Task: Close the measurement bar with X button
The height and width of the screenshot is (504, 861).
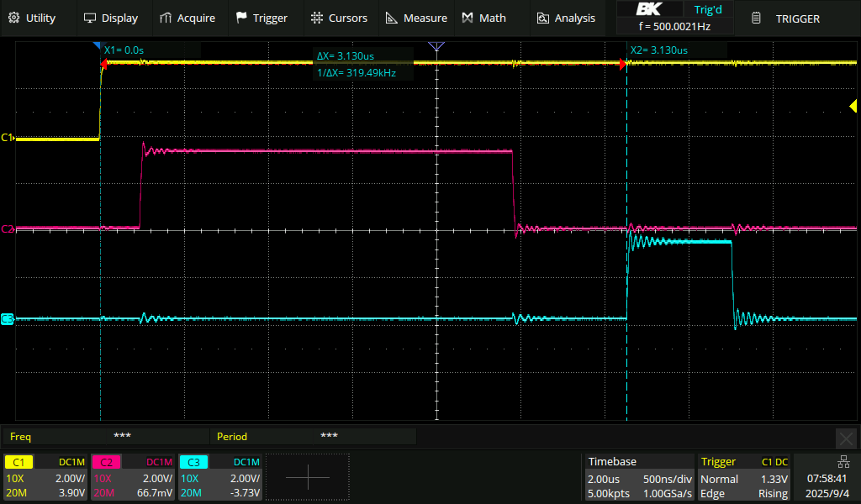Action: (x=846, y=438)
